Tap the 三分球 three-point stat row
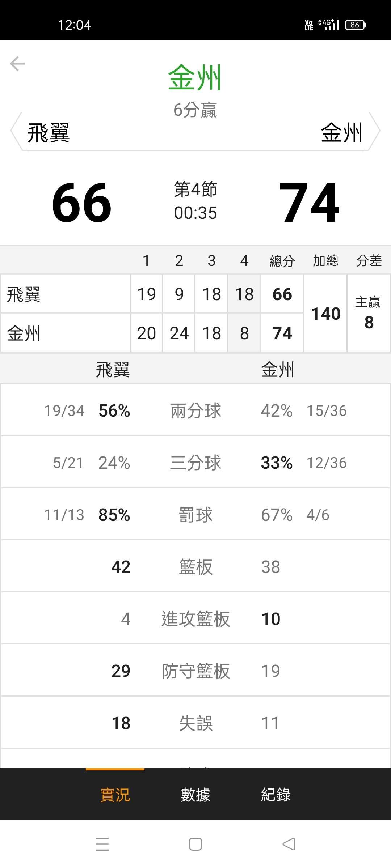 (x=195, y=462)
